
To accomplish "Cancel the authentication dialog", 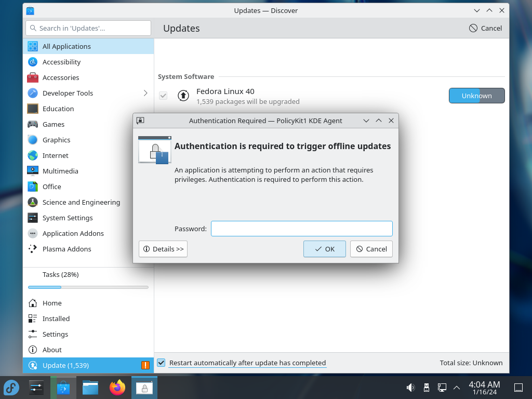I will pyautogui.click(x=371, y=249).
